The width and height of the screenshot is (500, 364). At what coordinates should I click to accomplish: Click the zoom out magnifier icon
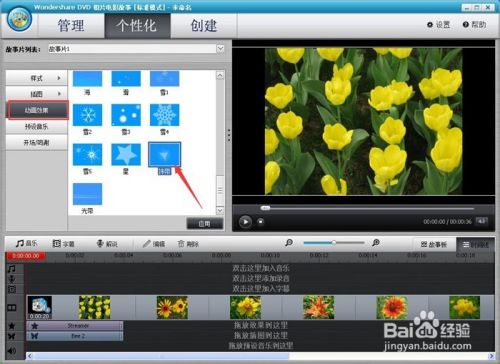coord(289,243)
